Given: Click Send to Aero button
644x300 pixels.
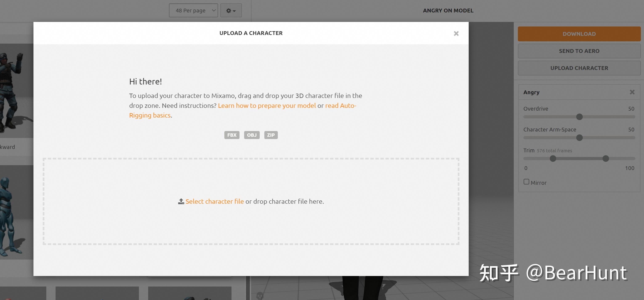Looking at the screenshot, I should coord(579,51).
